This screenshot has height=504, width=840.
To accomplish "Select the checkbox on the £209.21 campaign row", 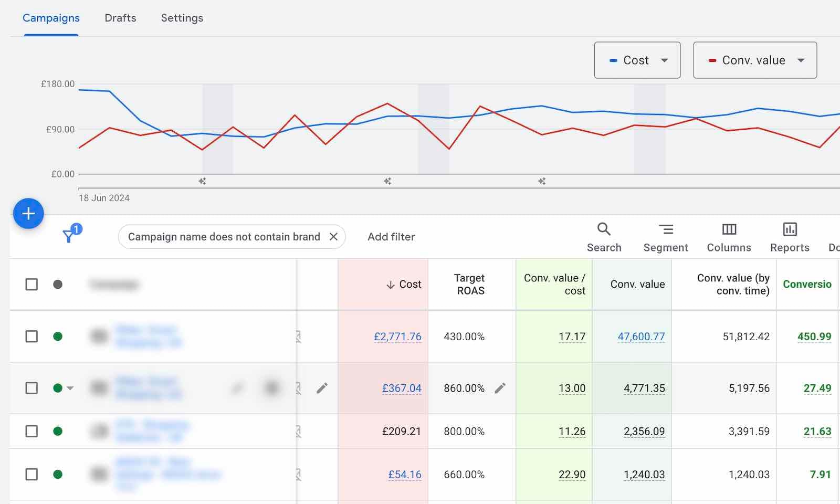I will pos(31,431).
